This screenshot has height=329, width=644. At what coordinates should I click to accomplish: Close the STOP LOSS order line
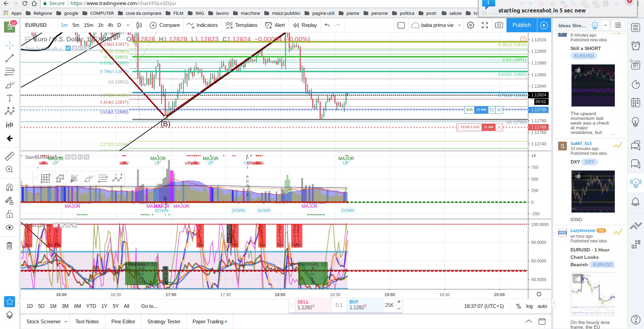pyautogui.click(x=499, y=127)
